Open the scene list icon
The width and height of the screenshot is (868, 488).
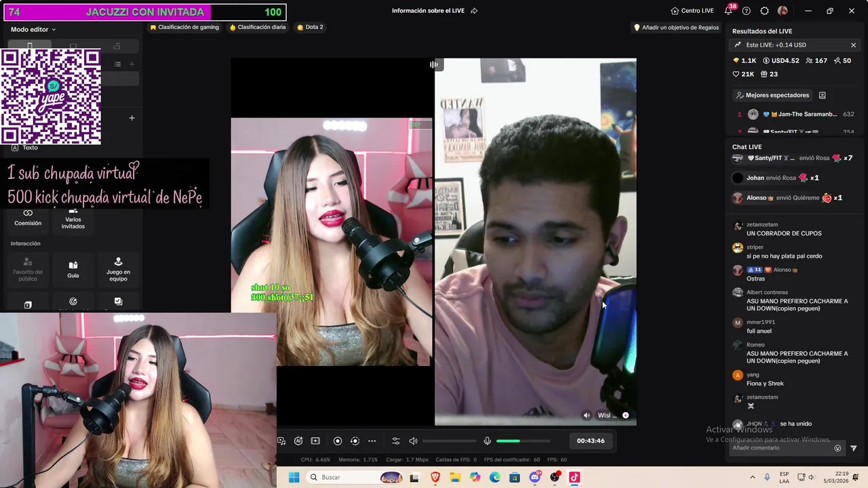(x=117, y=64)
